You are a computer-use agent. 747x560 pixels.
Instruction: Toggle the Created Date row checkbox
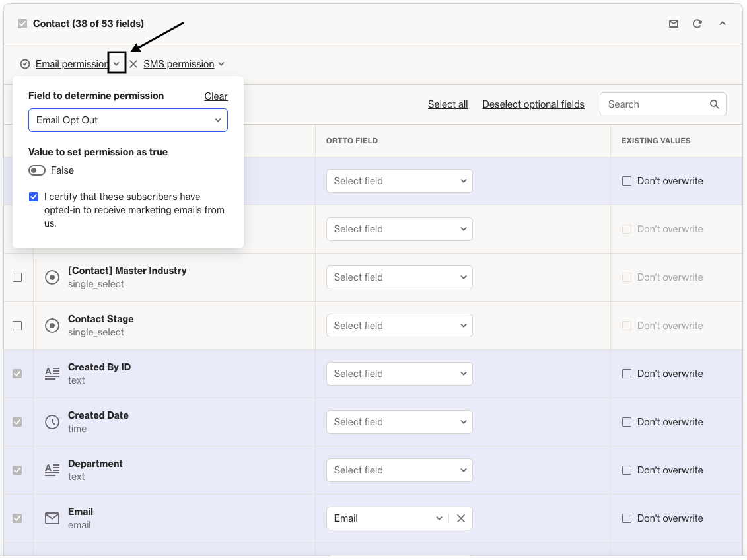click(17, 422)
